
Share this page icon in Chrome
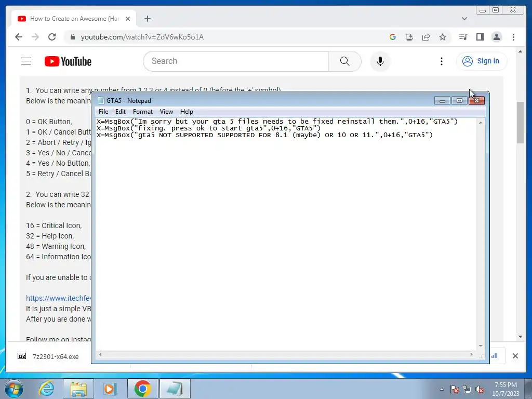tap(426, 37)
